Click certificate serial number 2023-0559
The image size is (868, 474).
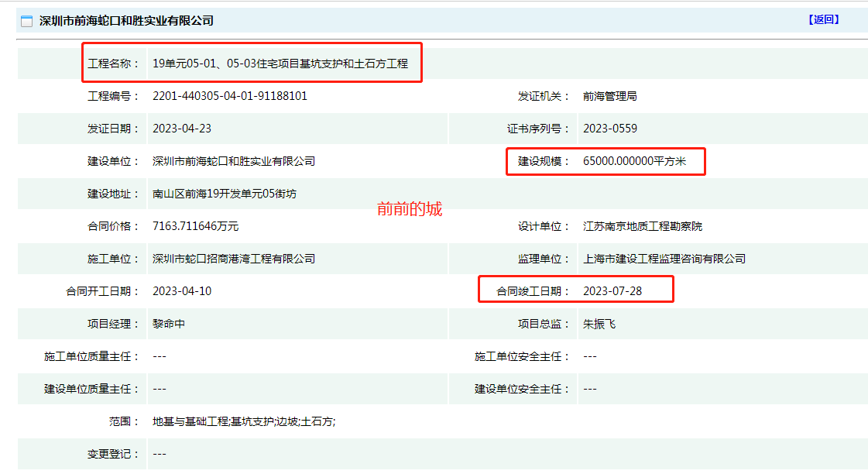click(x=610, y=129)
